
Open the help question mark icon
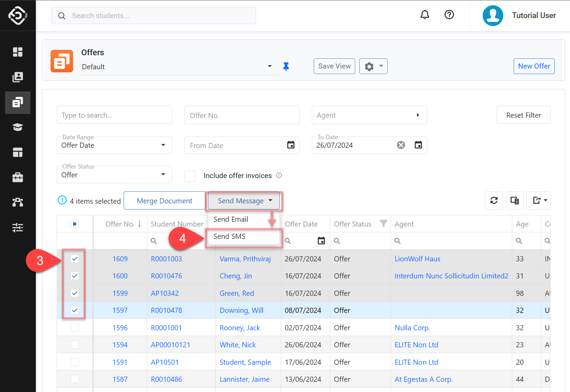pos(449,15)
